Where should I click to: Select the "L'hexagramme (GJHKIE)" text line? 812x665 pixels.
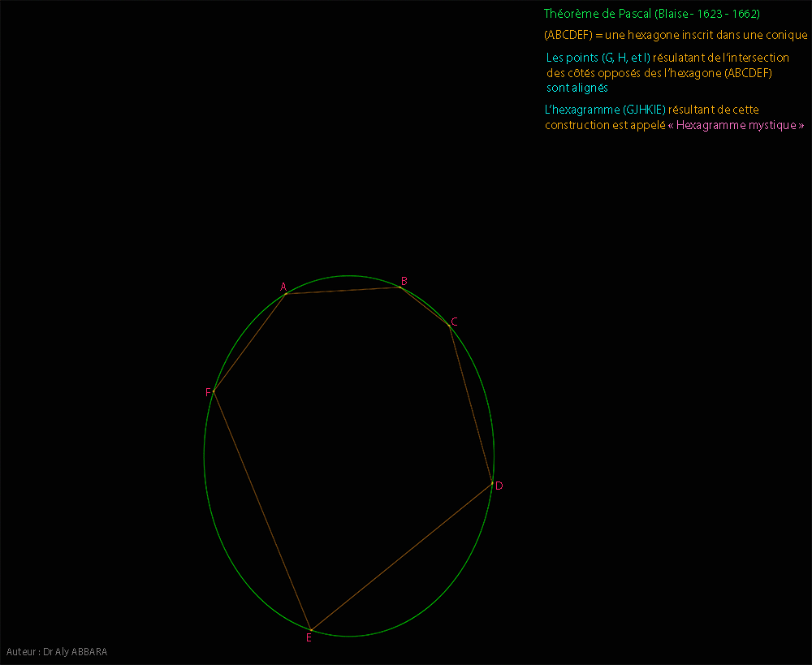[x=652, y=110]
